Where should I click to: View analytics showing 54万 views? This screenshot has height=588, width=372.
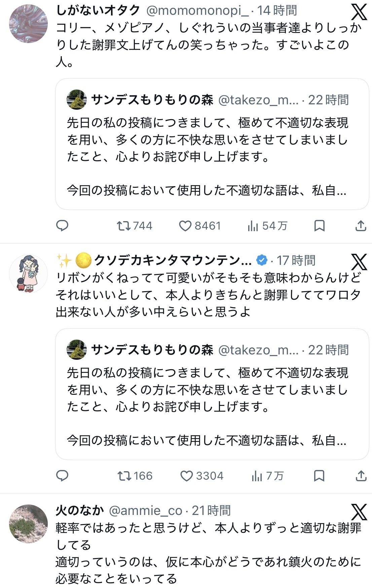267,226
